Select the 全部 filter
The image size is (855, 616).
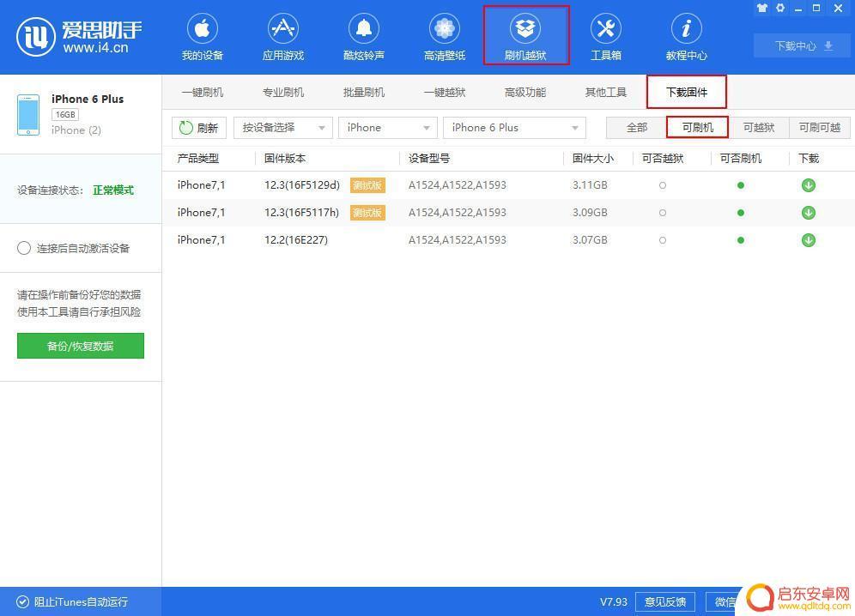(637, 128)
